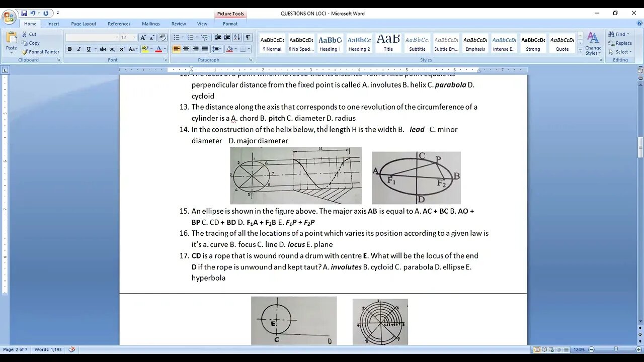Image resolution: width=644 pixels, height=362 pixels.
Task: Apply Title style
Action: (388, 43)
